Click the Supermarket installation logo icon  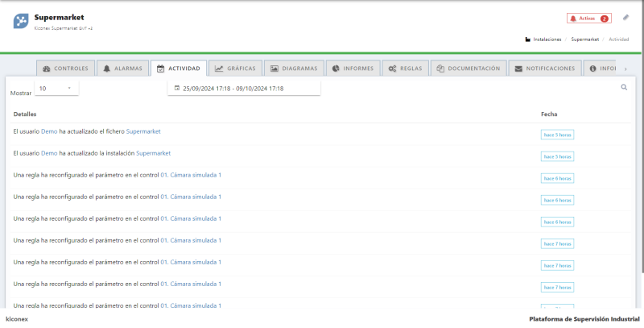(22, 21)
